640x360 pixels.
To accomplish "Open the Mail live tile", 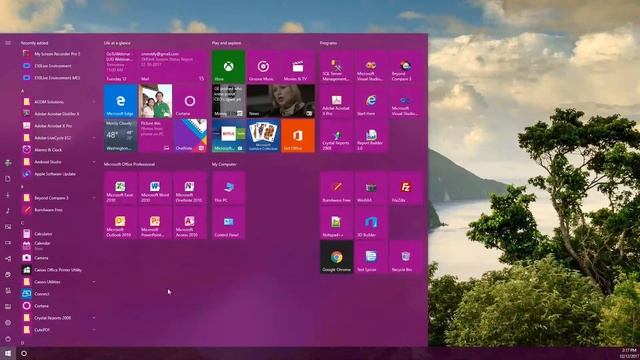I will coord(173,67).
